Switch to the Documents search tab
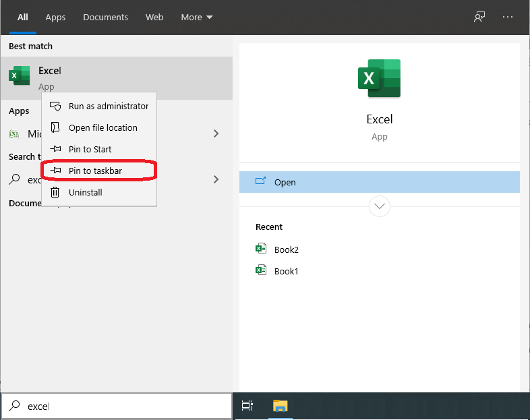The image size is (530, 420). [x=105, y=18]
